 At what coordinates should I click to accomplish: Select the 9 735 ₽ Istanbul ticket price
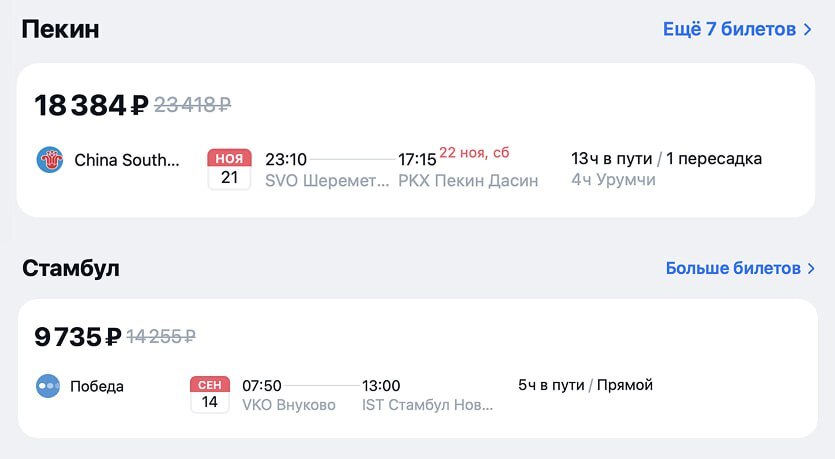78,337
